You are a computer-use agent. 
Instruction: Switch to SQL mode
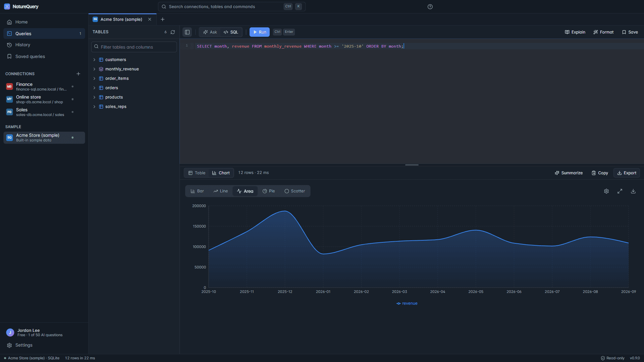click(x=231, y=32)
